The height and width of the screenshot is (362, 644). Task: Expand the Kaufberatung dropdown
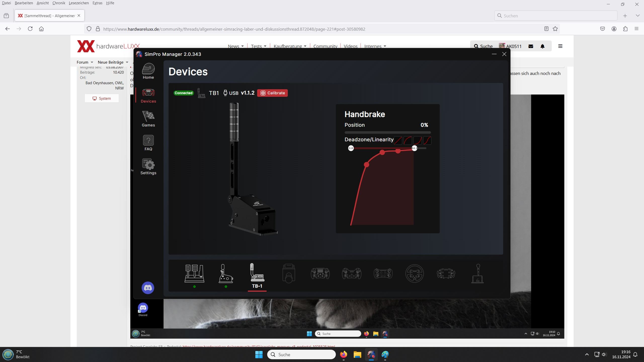pos(290,46)
